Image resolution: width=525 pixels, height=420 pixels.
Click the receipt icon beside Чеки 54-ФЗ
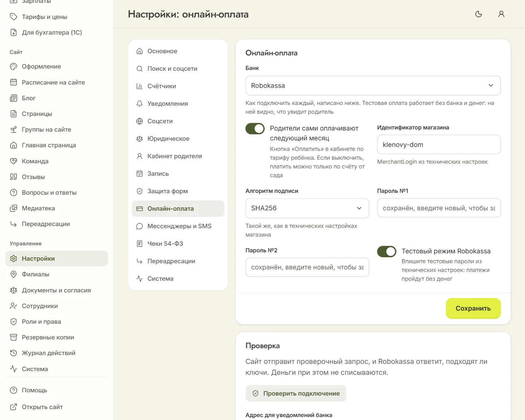(x=139, y=244)
